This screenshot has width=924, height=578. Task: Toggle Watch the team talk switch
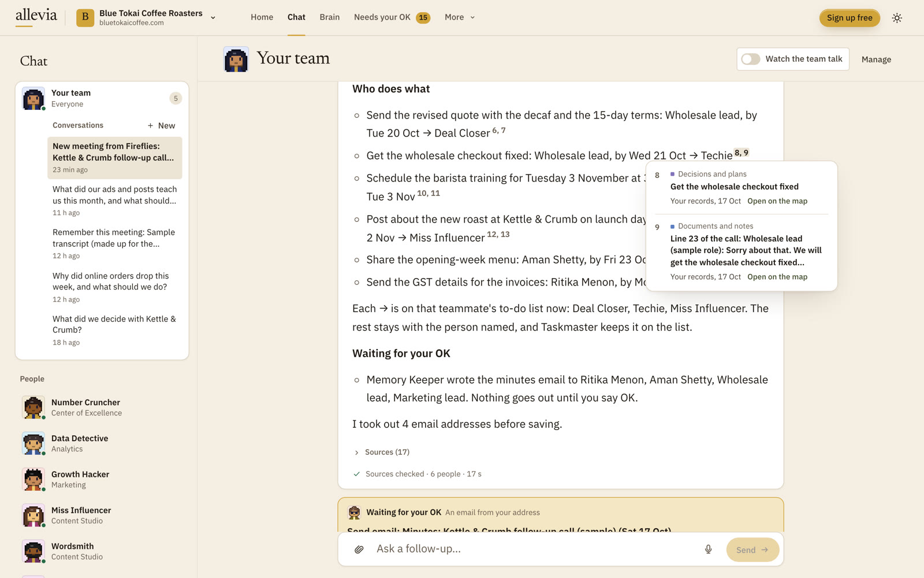pos(751,59)
